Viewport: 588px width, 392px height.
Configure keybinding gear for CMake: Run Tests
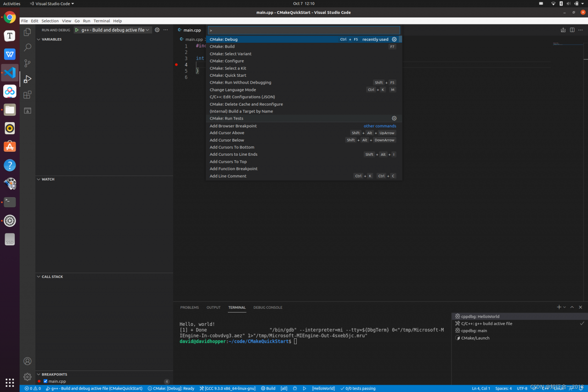pos(394,119)
